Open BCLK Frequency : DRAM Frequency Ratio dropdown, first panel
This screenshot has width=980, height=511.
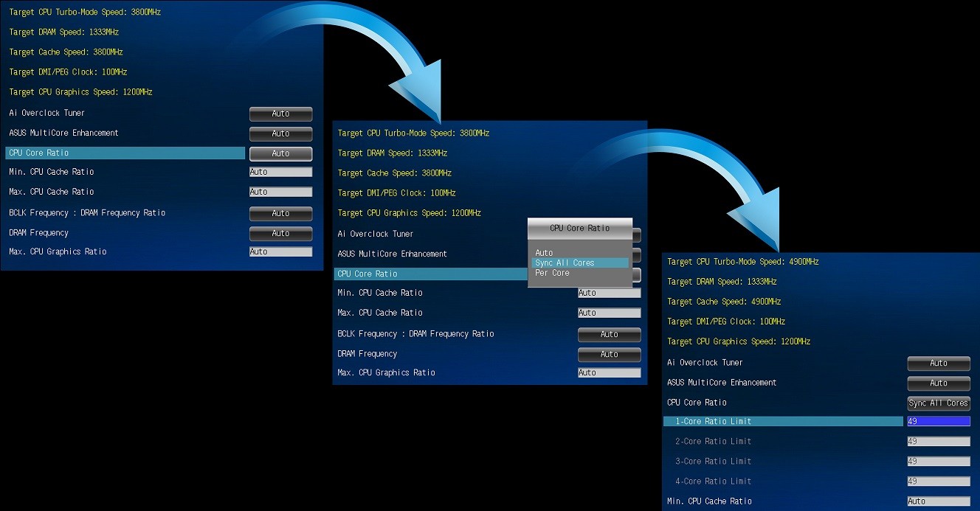pos(280,213)
